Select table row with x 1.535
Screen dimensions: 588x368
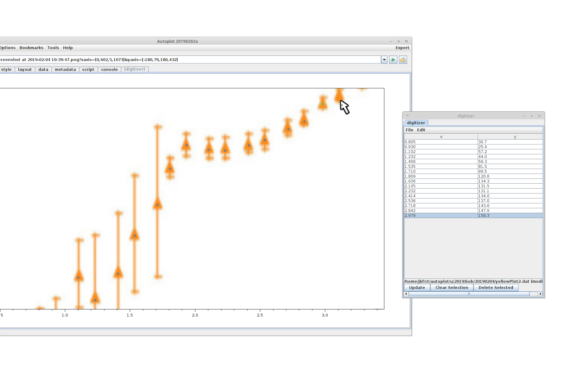tap(473, 167)
